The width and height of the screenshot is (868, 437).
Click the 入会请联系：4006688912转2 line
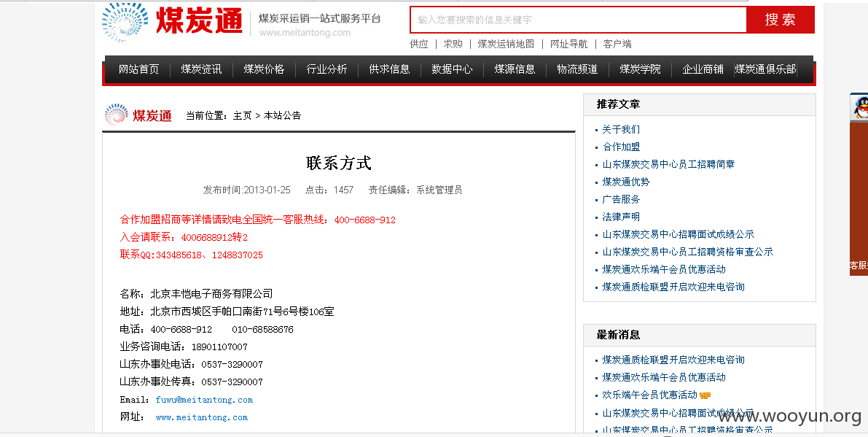coord(184,238)
